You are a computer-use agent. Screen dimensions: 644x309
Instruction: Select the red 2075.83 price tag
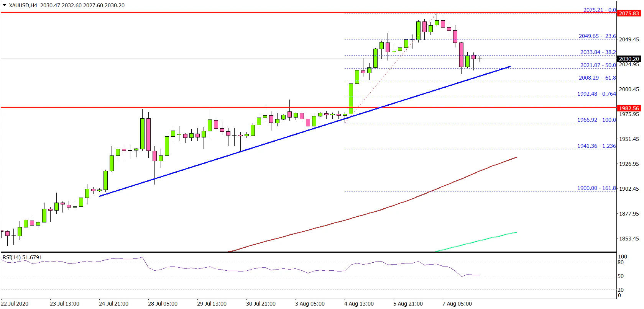[629, 13]
